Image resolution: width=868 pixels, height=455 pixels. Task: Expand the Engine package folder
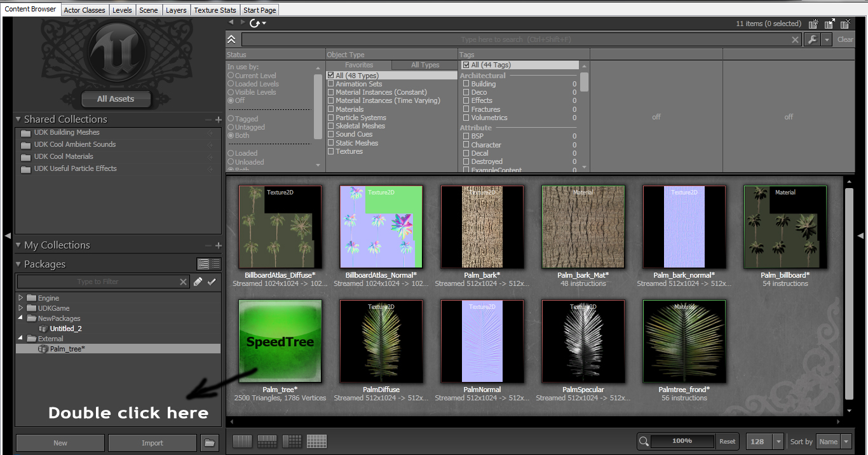pos(20,297)
